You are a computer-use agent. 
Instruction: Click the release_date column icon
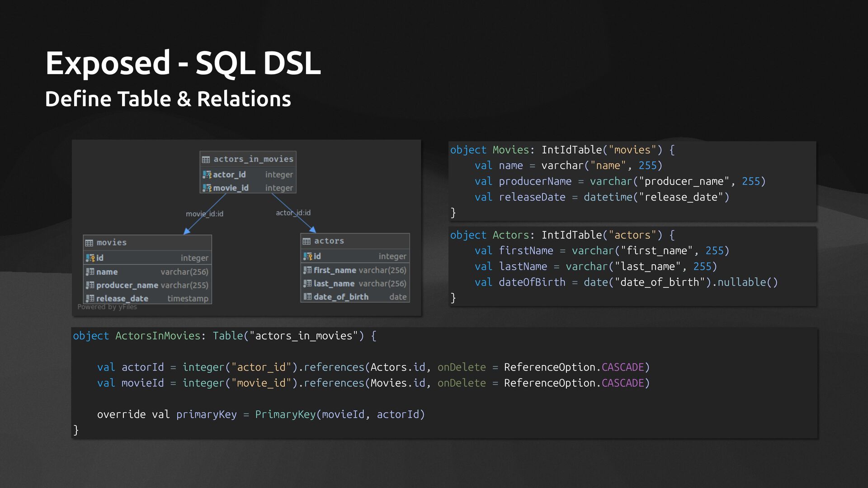90,298
